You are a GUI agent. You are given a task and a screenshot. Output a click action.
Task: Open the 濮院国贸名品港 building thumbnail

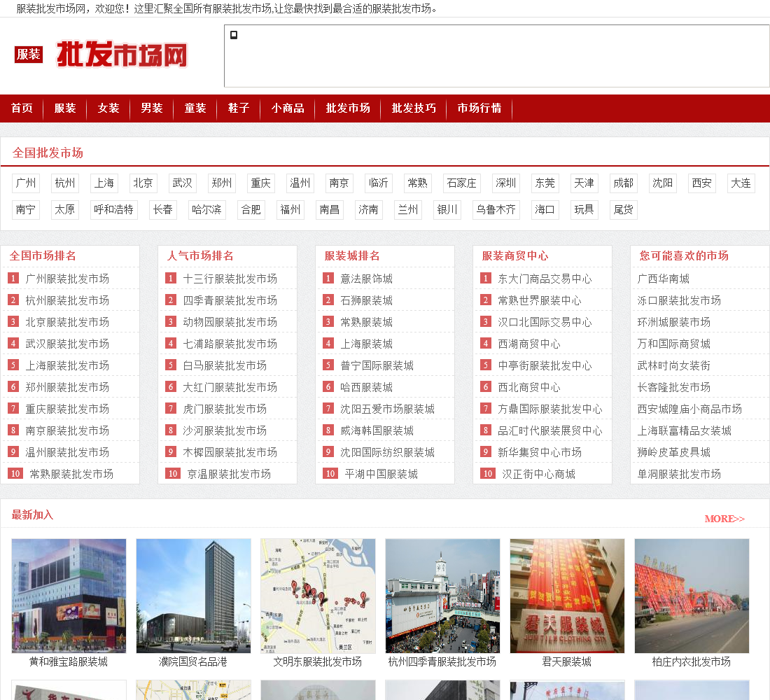(193, 596)
